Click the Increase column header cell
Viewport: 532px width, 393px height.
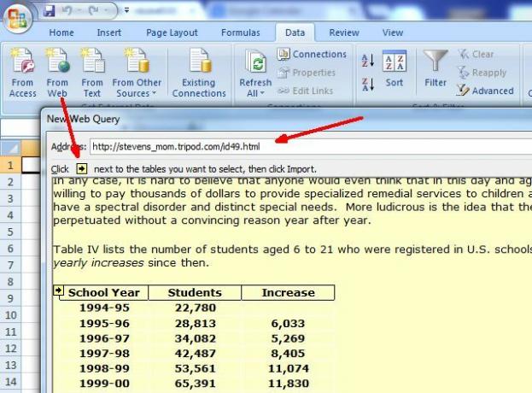coord(288,292)
